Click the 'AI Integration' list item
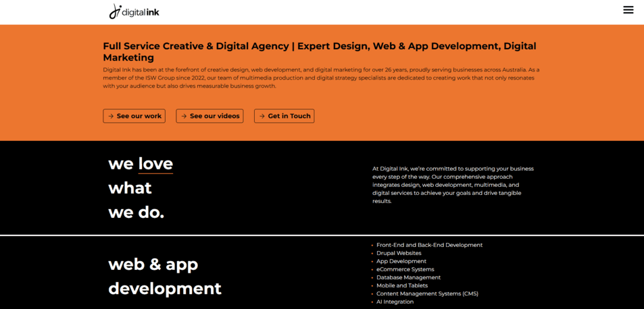Screen dimensions: 644x309 (395, 302)
